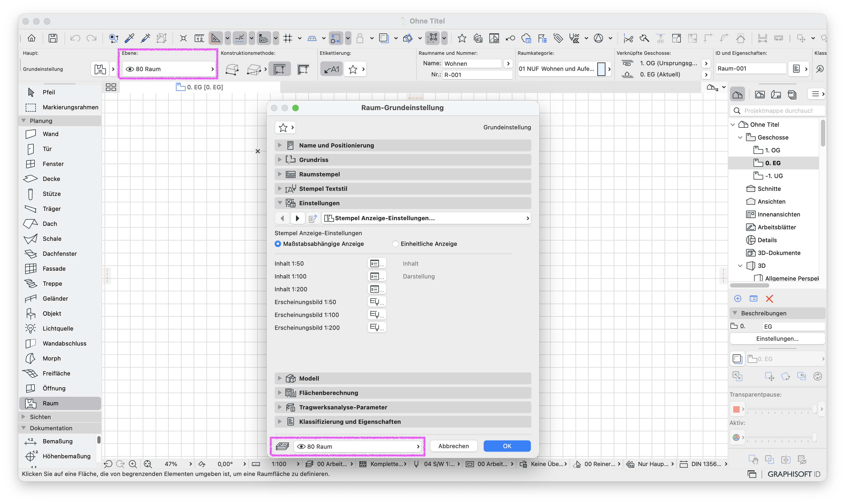
Task: Click the Raumname Name input field
Action: pyautogui.click(x=472, y=64)
